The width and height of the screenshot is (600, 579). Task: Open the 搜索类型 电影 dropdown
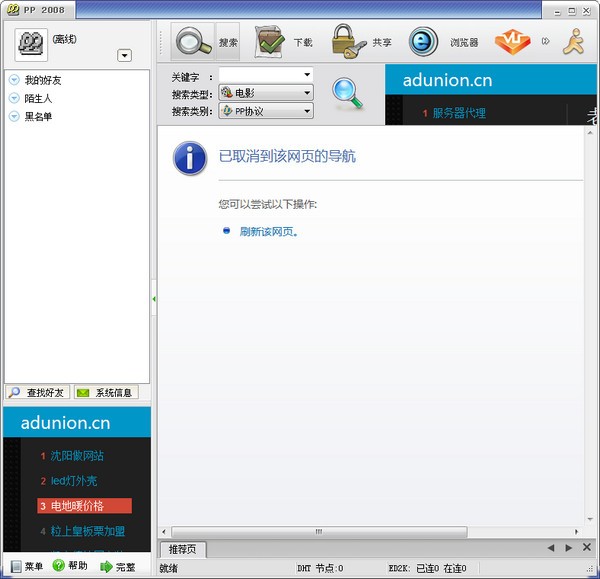point(266,93)
